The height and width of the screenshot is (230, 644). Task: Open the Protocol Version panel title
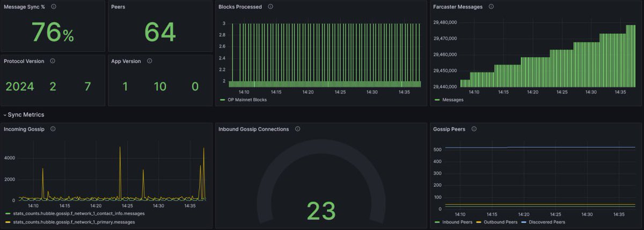click(24, 61)
